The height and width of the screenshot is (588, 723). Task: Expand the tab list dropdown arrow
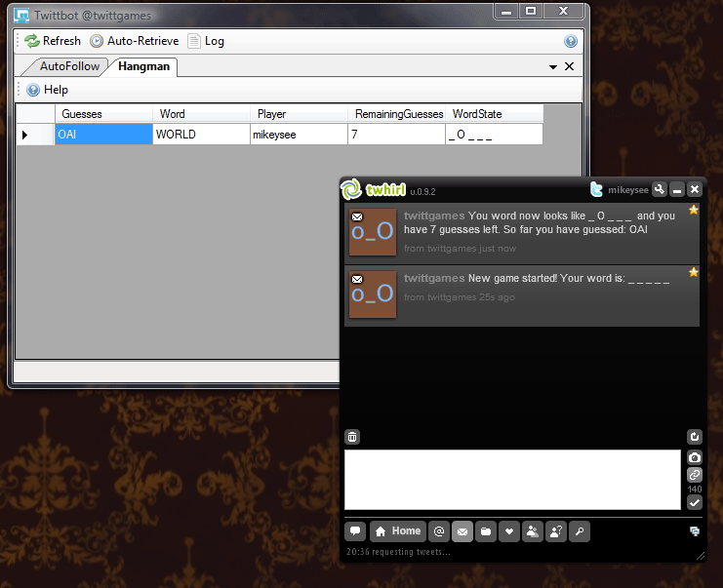pos(553,67)
